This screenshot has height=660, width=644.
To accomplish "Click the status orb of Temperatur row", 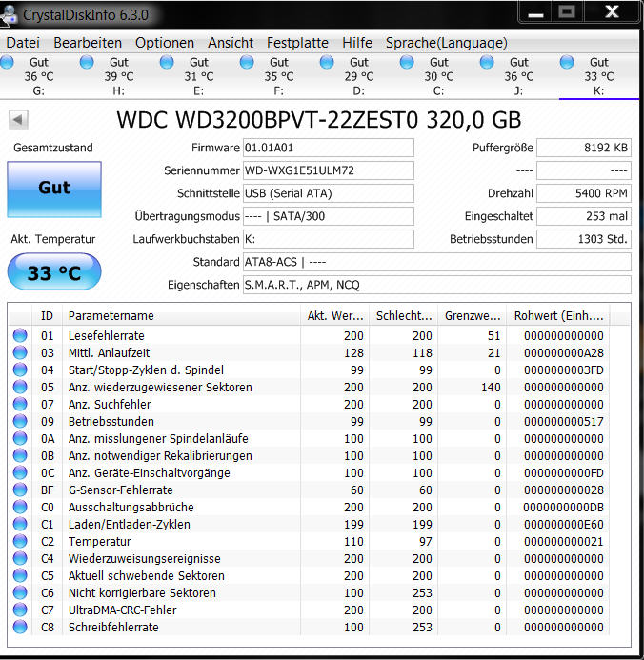I will coord(20,541).
